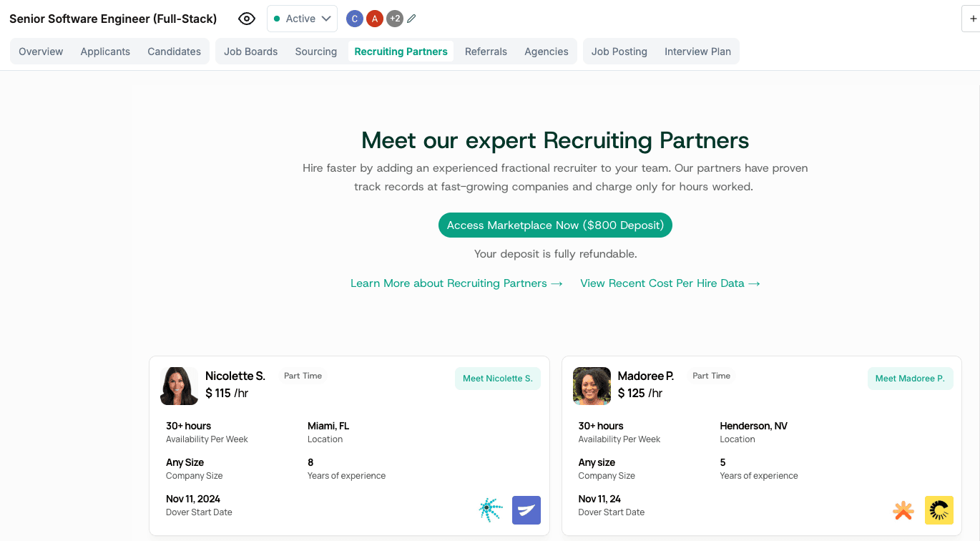The width and height of the screenshot is (980, 541).
Task: Click the plus button at top right
Action: 972,19
